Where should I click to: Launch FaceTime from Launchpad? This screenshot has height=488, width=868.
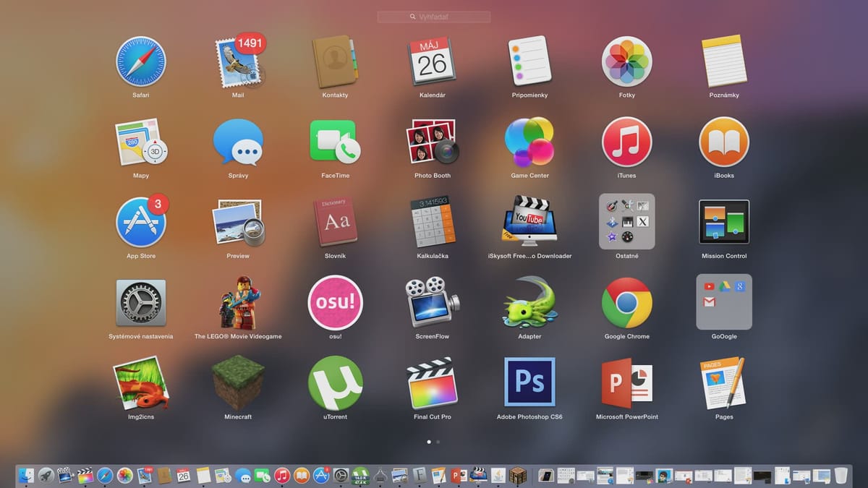pos(335,142)
